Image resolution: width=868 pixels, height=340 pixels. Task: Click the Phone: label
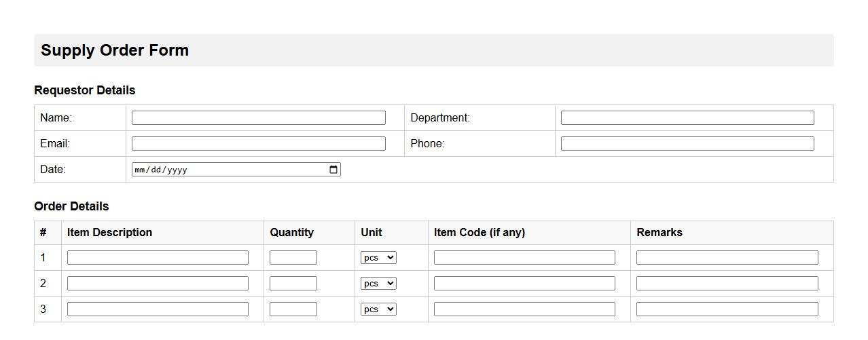click(x=427, y=144)
